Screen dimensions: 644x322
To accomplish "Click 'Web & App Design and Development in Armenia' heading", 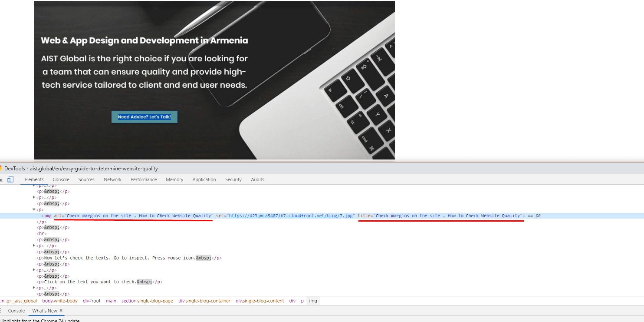I will pyautogui.click(x=145, y=40).
